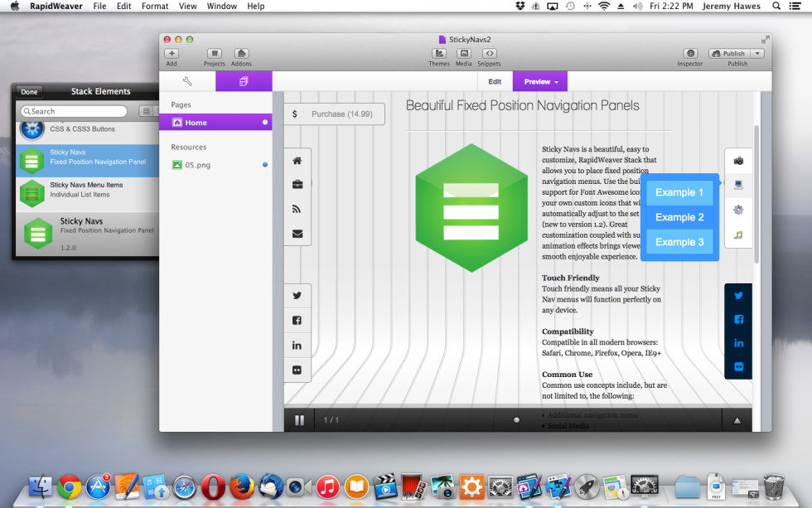Pause the slideshow in bottom bar

(299, 420)
